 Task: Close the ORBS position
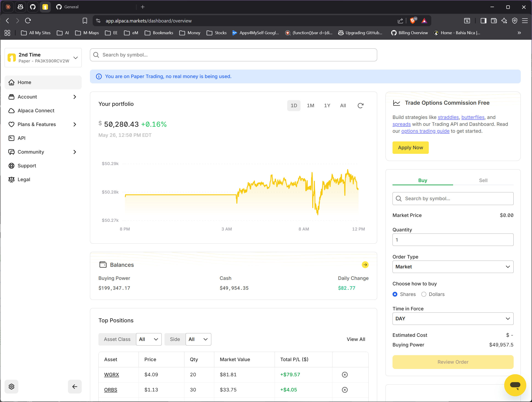[345, 389]
